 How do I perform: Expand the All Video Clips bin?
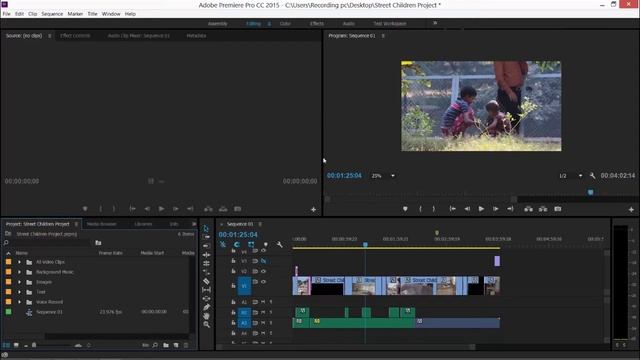[19, 262]
